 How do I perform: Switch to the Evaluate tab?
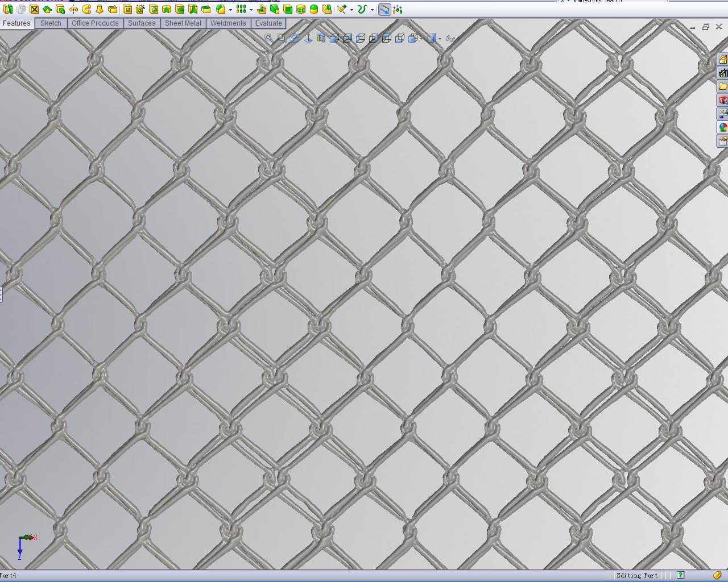coord(268,23)
